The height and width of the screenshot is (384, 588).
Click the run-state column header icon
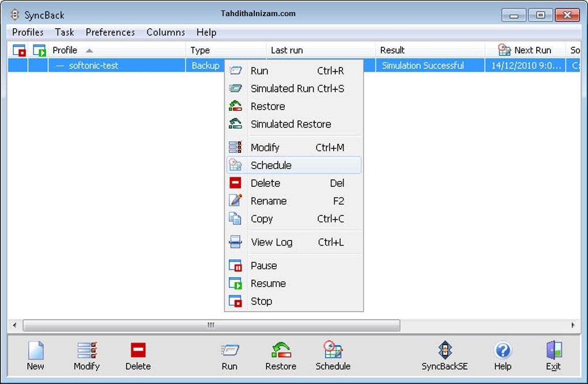pyautogui.click(x=39, y=50)
